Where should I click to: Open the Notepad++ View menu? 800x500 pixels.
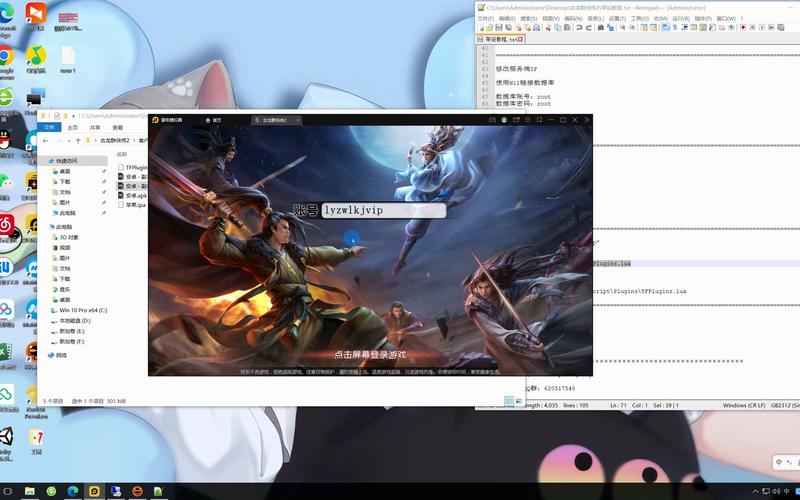(x=551, y=18)
